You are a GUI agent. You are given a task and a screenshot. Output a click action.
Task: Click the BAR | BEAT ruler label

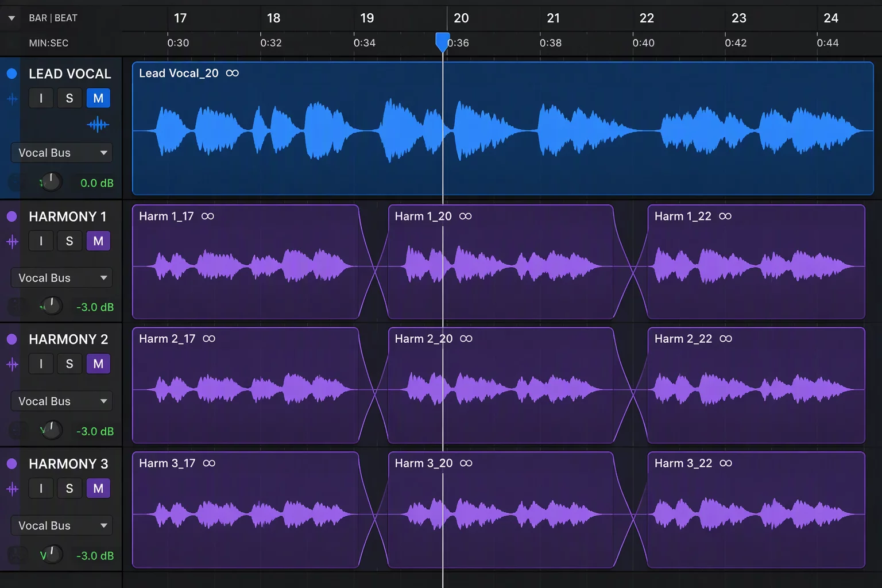pyautogui.click(x=53, y=18)
